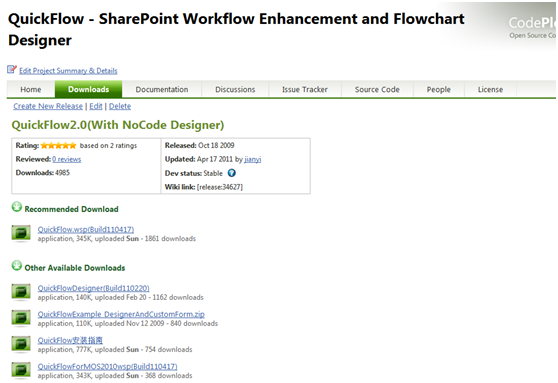The image size is (558, 383).
Task: Open the Home tab
Action: coord(31,89)
